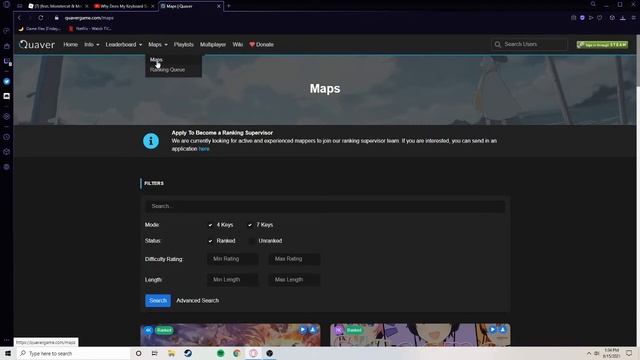Viewport: 640px width, 360px height.
Task: Toggle the 4 Keys mode checkbox
Action: tap(210, 225)
